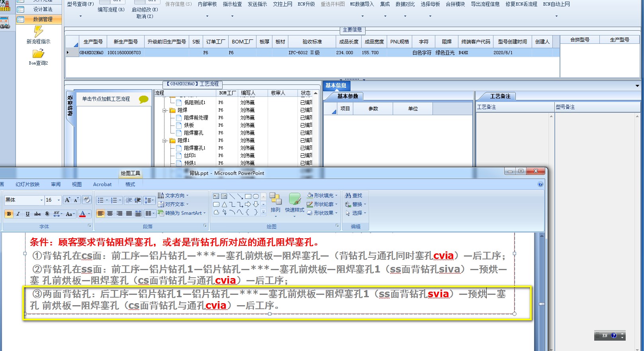
Task: Open the 排列 Arrange menu
Action: (276, 205)
